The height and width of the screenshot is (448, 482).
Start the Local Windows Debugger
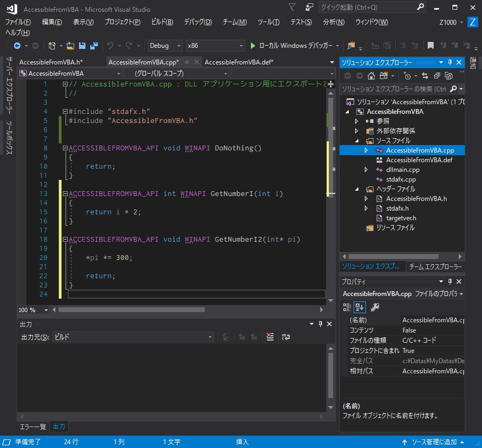pyautogui.click(x=294, y=46)
